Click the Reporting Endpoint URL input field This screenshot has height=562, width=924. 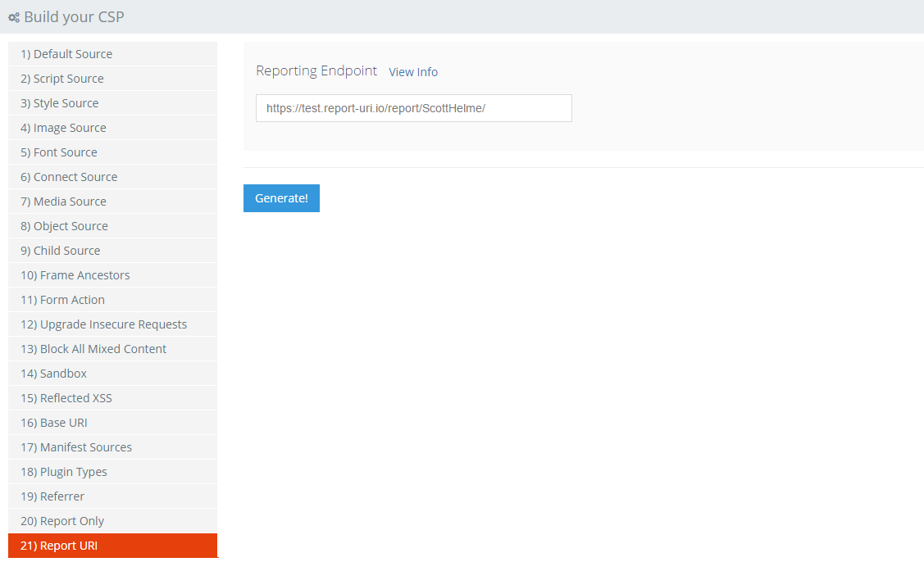tap(413, 108)
